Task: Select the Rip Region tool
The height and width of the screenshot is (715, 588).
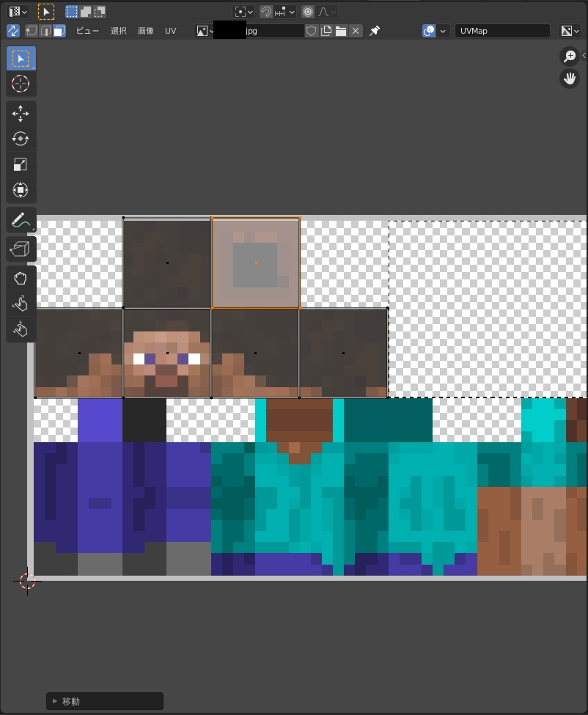Action: [x=21, y=249]
